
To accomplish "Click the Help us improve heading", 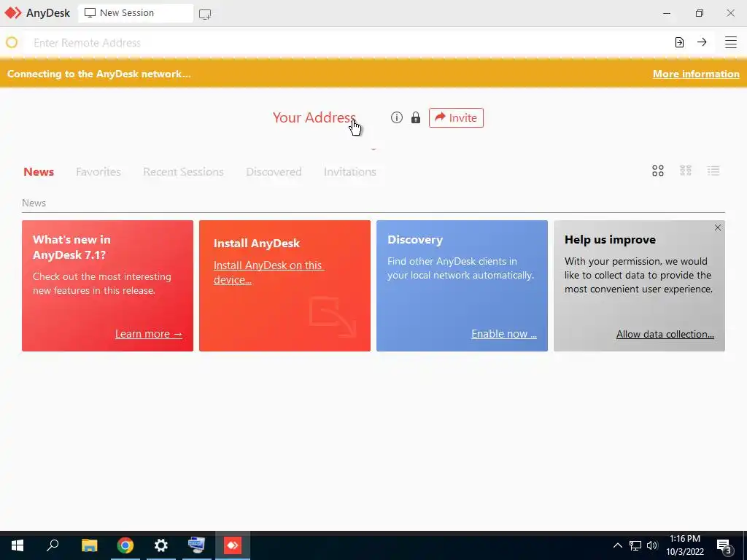I will pyautogui.click(x=610, y=239).
